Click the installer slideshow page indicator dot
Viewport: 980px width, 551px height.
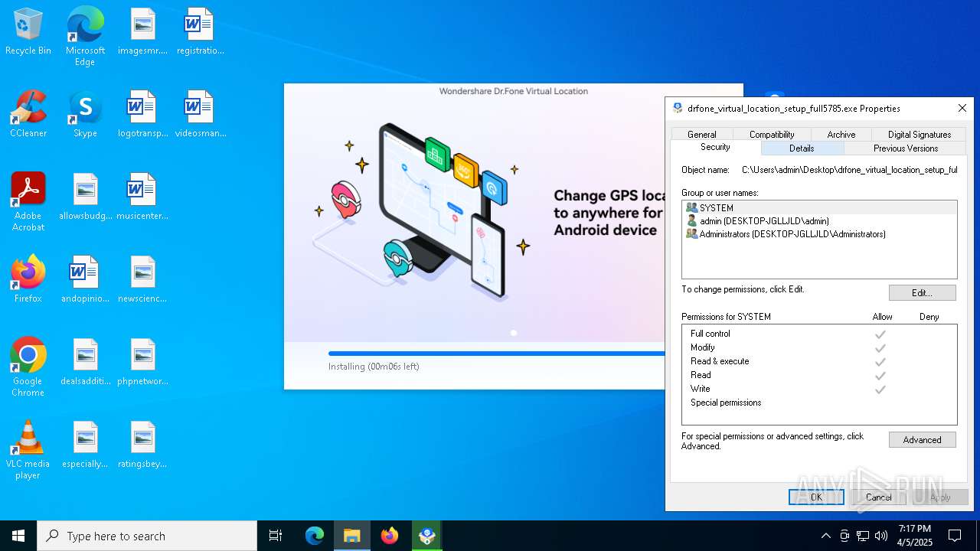coord(514,333)
